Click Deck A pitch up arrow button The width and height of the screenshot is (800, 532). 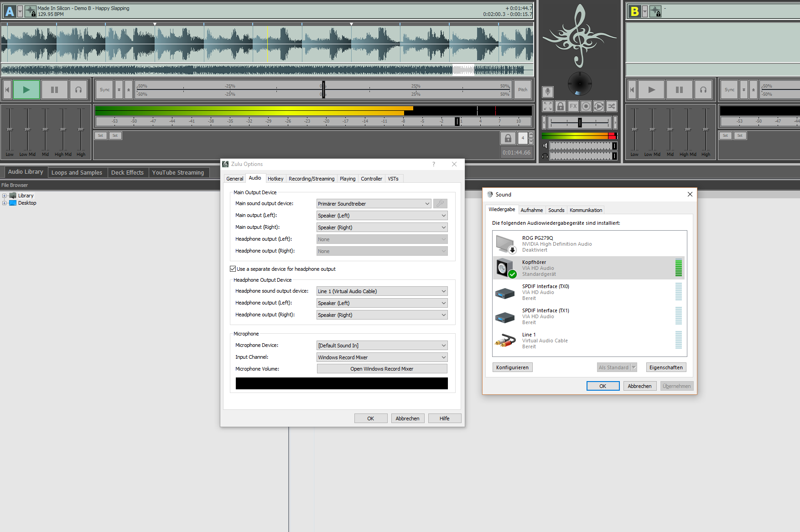(x=129, y=90)
